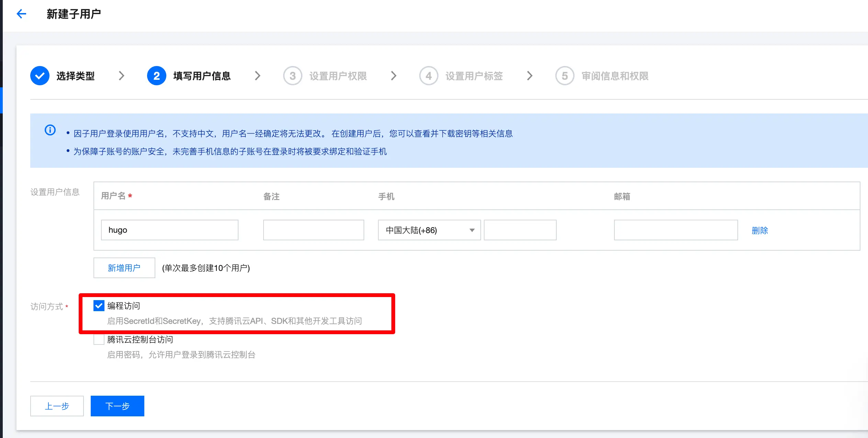
Task: Click chevron after 填写用户信息 step
Action: pyautogui.click(x=257, y=76)
